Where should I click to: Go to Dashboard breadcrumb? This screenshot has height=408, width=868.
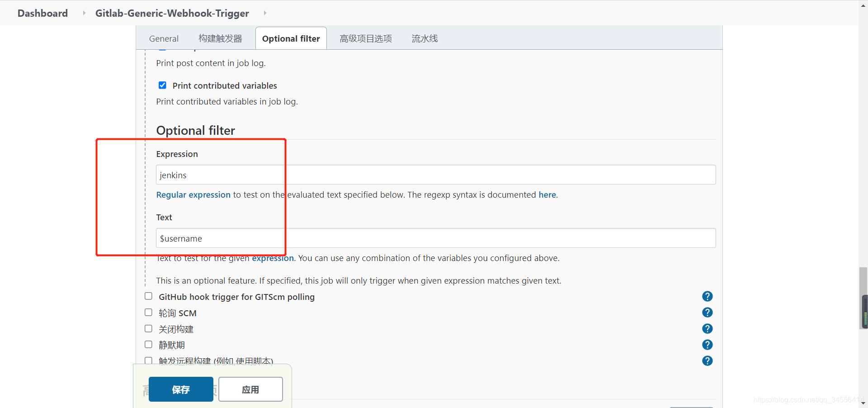42,13
